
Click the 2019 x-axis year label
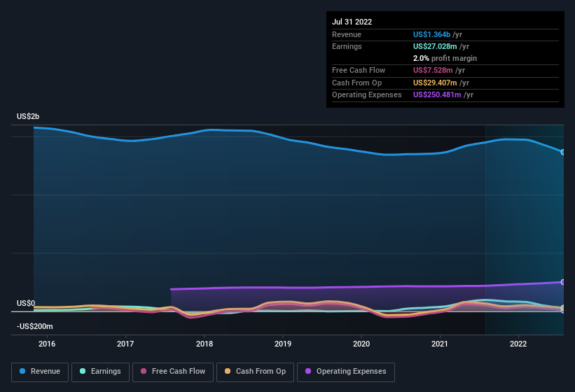283,344
